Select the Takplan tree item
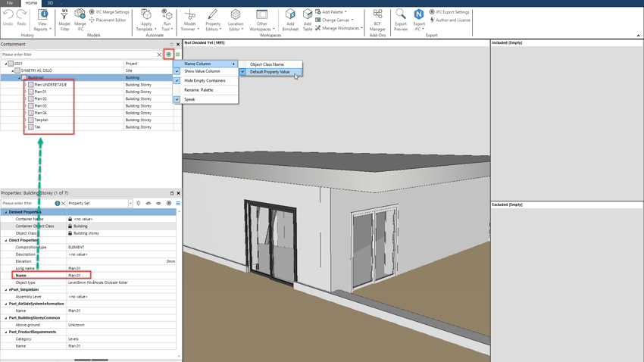Viewport: 644px width, 362px height. pos(41,120)
